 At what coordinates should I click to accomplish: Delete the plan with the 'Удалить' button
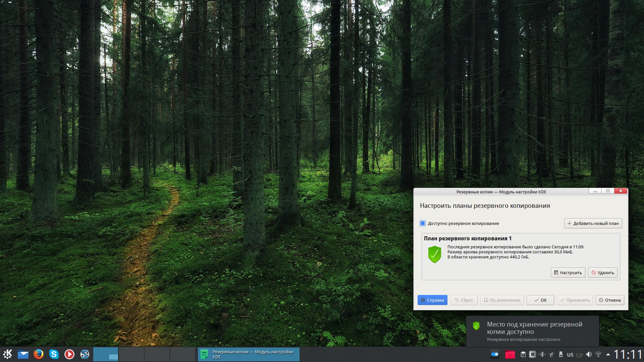coord(602,273)
